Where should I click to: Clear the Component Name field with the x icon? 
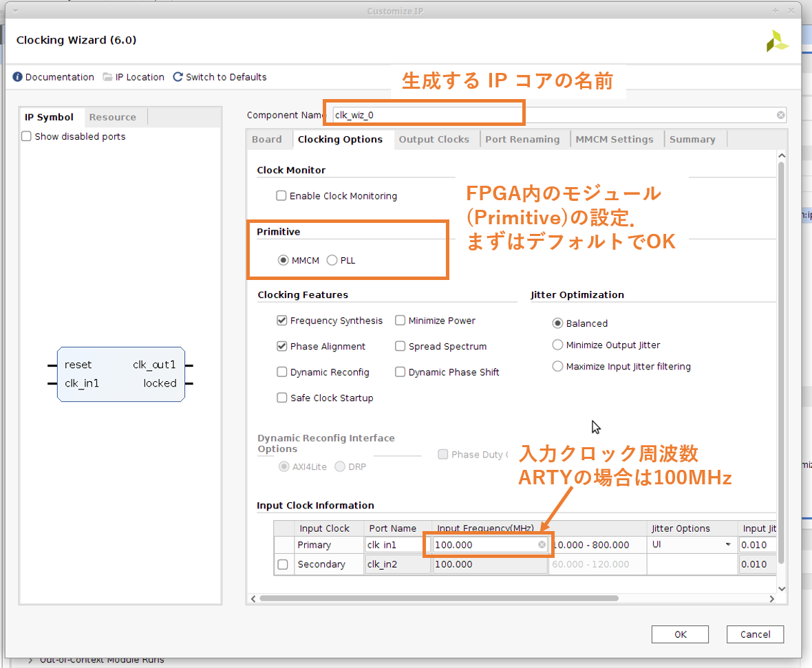tap(781, 115)
